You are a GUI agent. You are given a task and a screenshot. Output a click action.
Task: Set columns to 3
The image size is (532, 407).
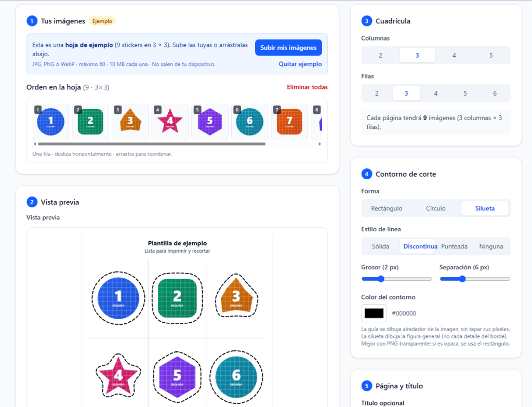pyautogui.click(x=417, y=55)
